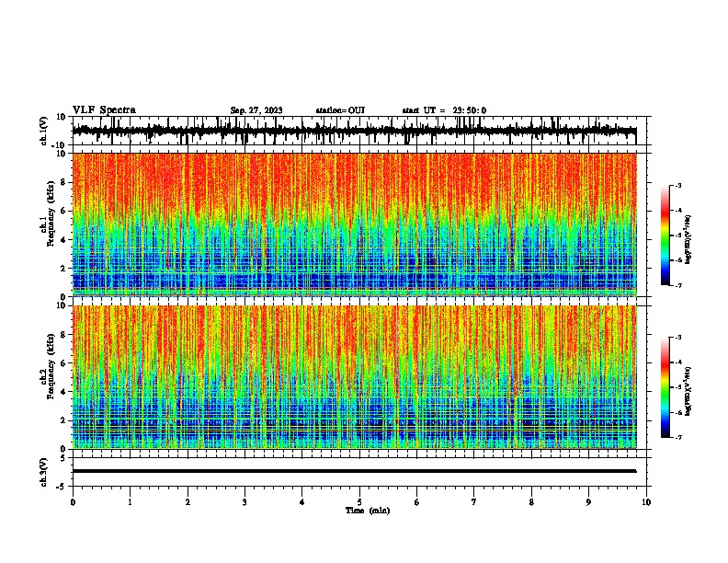Click the 2 kHz tick on ch.2 spectrogram
The image size is (728, 563).
click(64, 420)
